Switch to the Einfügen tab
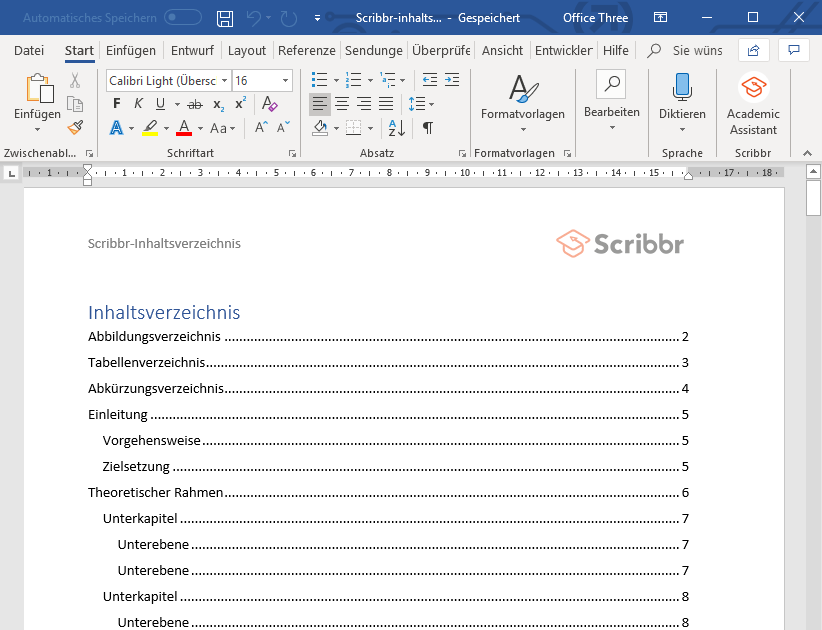 (x=131, y=50)
